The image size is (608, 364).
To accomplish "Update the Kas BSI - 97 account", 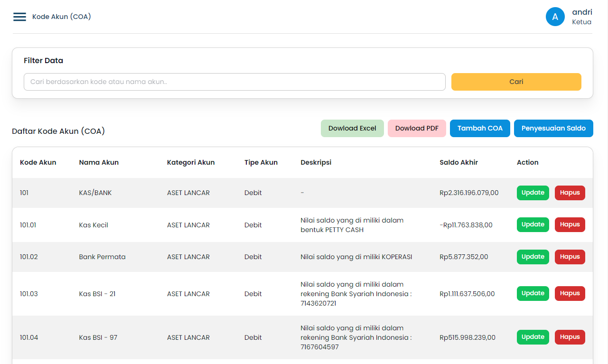I will (533, 337).
